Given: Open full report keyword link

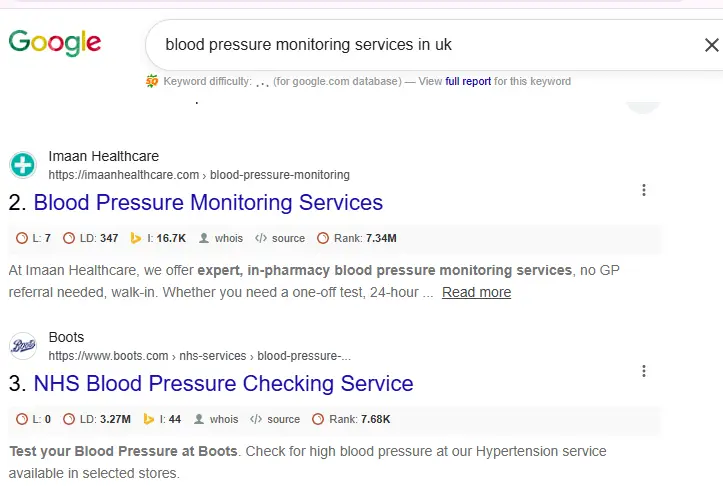Looking at the screenshot, I should coord(468,82).
